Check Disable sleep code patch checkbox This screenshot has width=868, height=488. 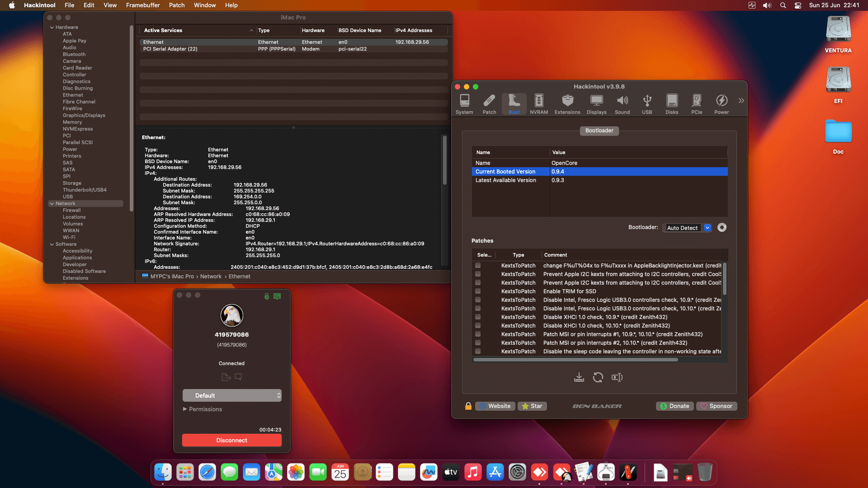click(478, 352)
